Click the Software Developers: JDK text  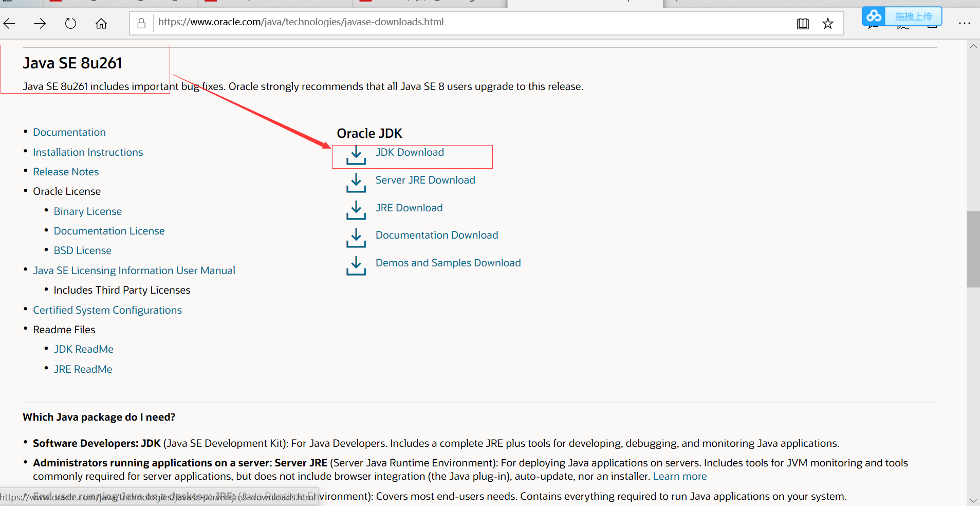pyautogui.click(x=97, y=443)
